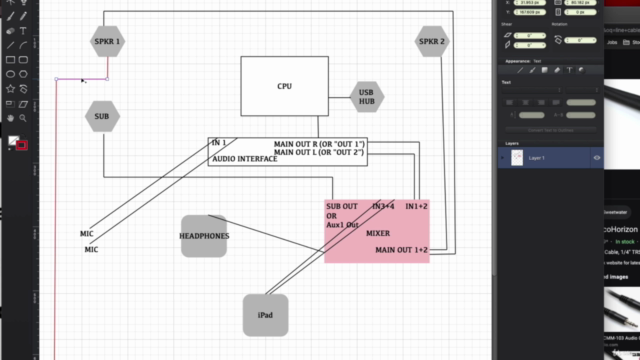Screen dimensions: 640x360
Task: Select the straight Line tool
Action: (11, 45)
